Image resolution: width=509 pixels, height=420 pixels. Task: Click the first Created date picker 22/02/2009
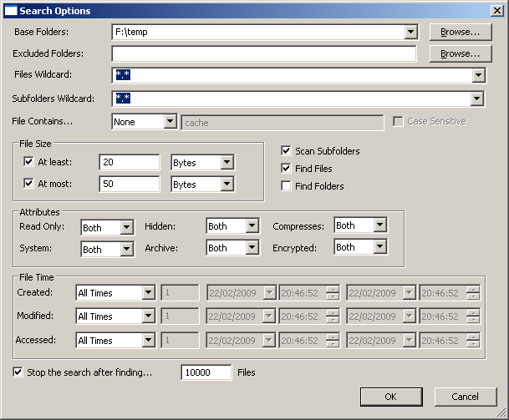click(242, 292)
